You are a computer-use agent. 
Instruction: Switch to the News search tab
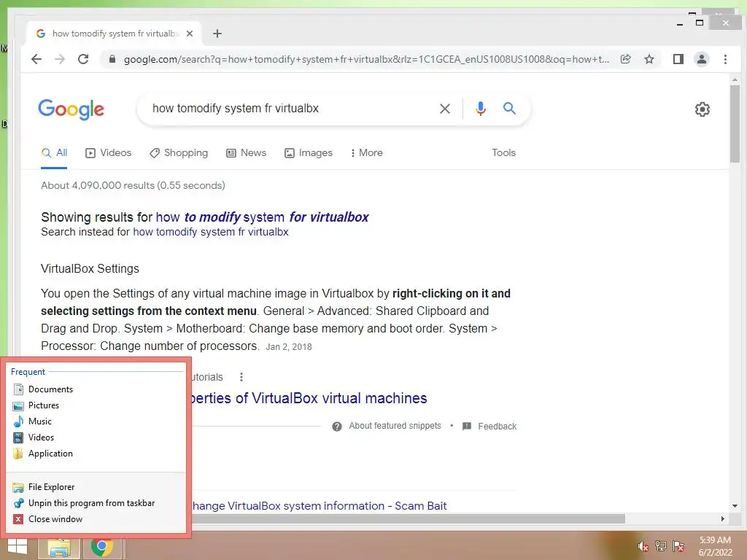(x=246, y=153)
